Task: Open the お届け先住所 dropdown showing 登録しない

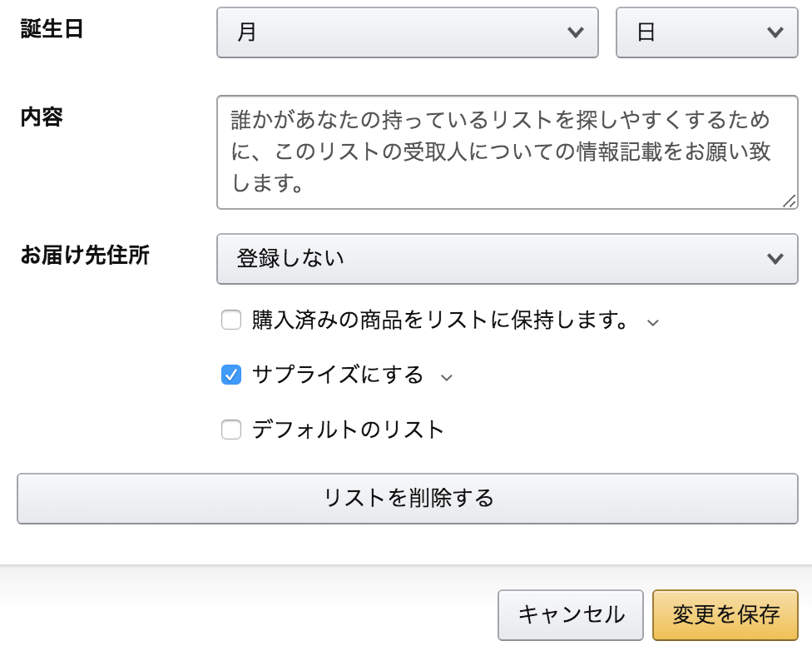Action: point(507,259)
